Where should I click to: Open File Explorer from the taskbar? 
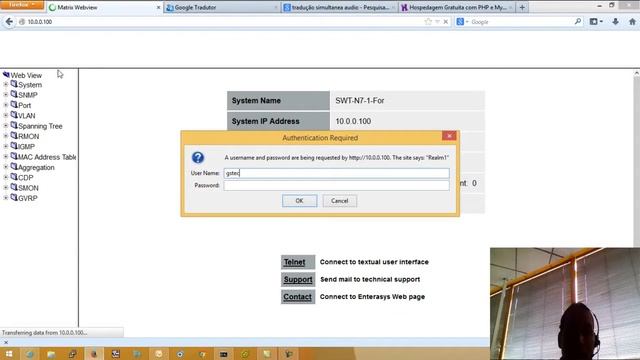(x=51, y=354)
